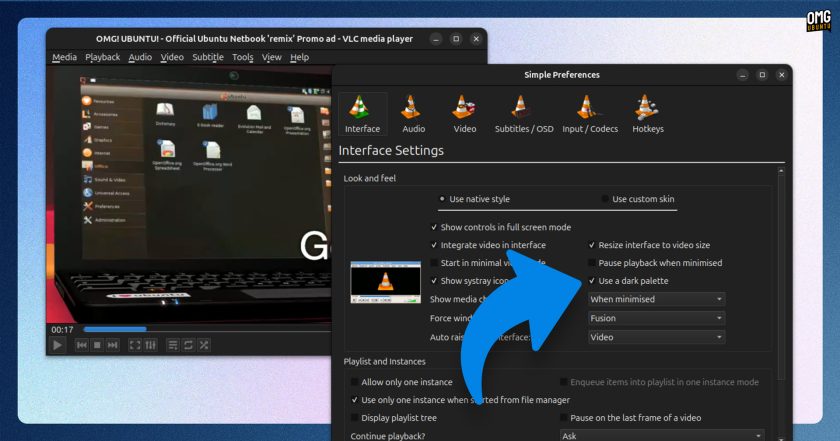Enable Pause playback when minimised
840x441 pixels.
point(655,263)
